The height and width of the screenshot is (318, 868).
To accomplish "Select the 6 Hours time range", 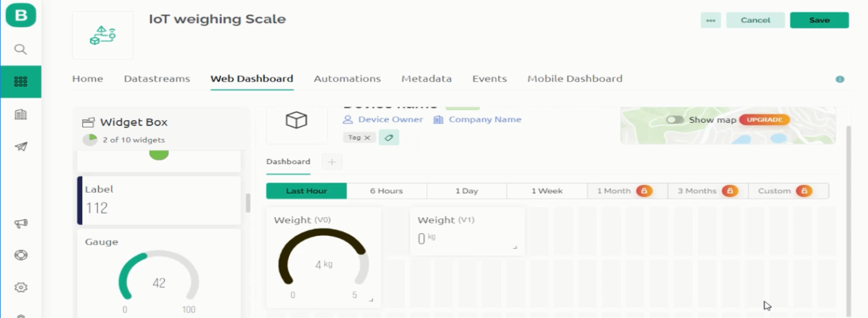I will (x=387, y=191).
